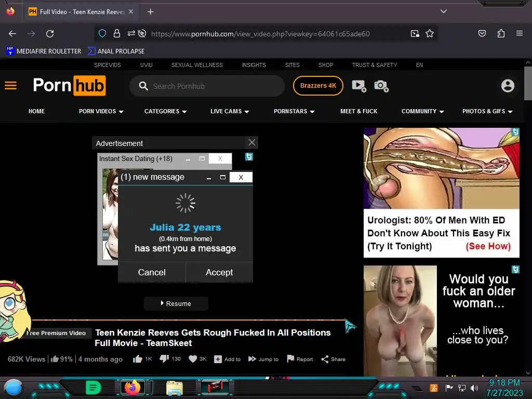Screen dimensions: 532x399
Task: Open the tracking protection shield icon
Action: click(102, 33)
